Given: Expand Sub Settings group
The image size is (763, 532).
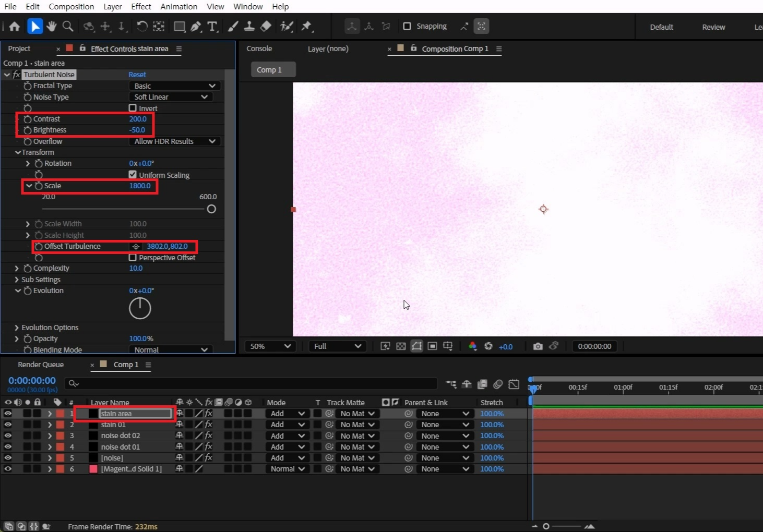Looking at the screenshot, I should point(17,280).
